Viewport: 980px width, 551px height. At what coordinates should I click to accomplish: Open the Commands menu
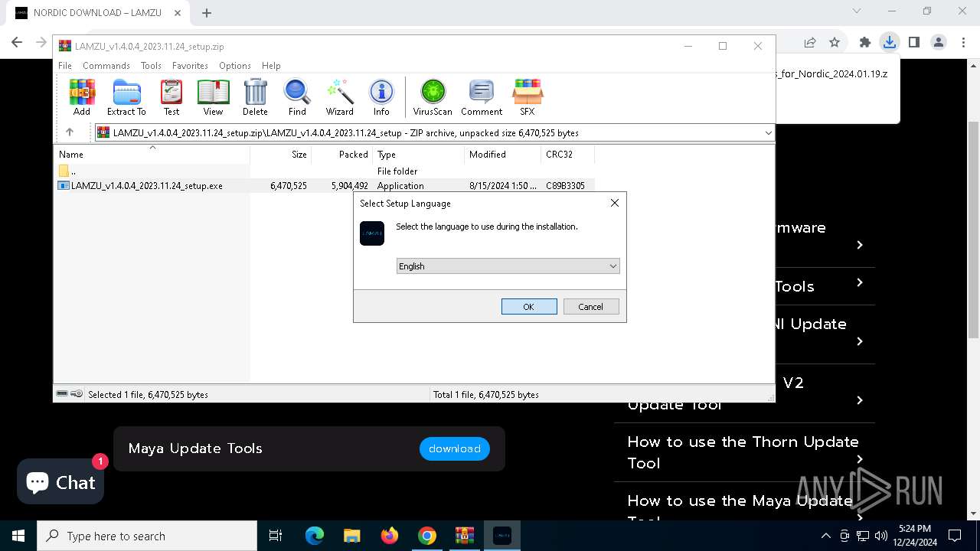coord(106,66)
